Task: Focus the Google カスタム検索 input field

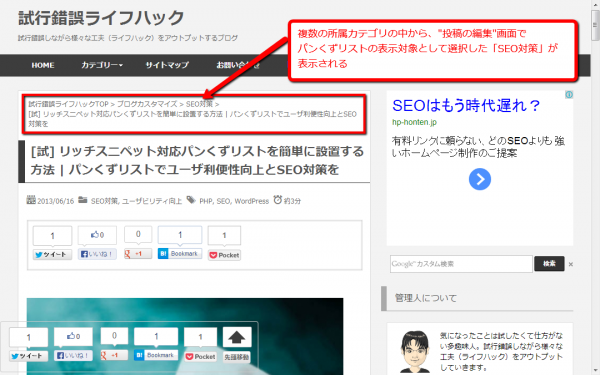Action: [461, 264]
